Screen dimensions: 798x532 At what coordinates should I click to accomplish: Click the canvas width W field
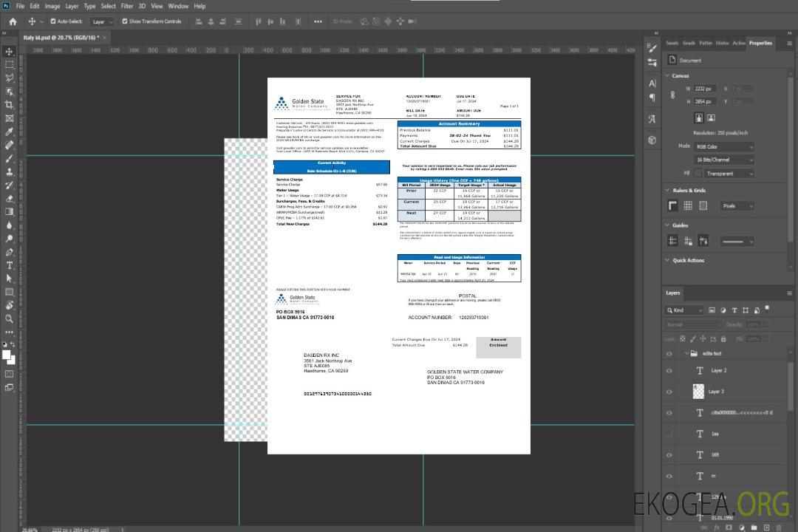click(x=706, y=89)
